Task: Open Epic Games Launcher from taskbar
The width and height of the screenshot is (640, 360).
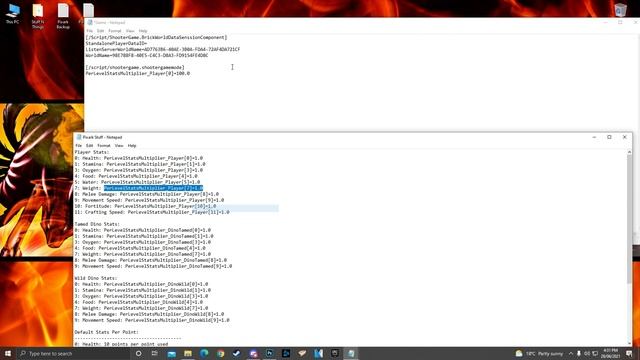Action: point(335,353)
